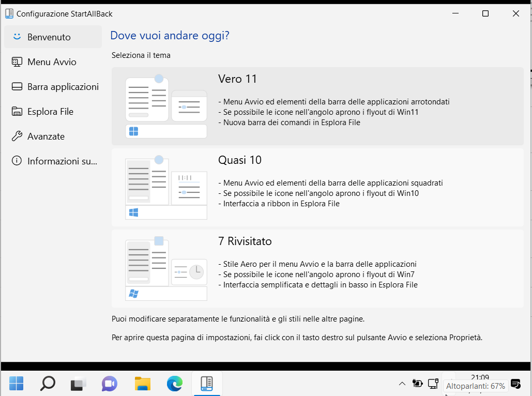Screen dimensions: 532x396
Task: Click the Benvenuto smiley icon
Action: pos(17,37)
